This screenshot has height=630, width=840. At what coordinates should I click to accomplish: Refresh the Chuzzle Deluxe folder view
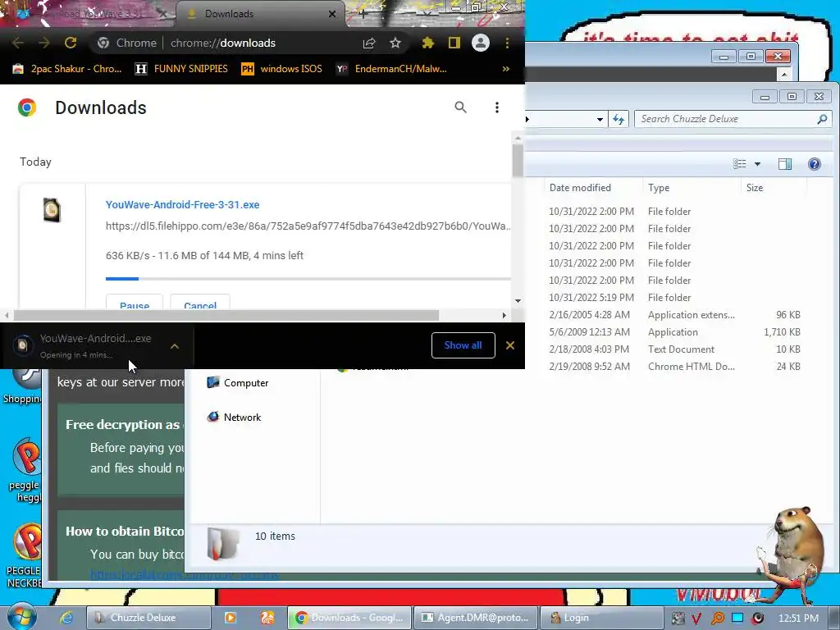[x=619, y=120]
